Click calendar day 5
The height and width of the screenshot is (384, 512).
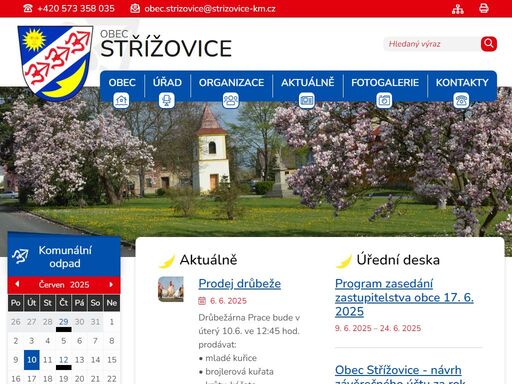click(64, 341)
